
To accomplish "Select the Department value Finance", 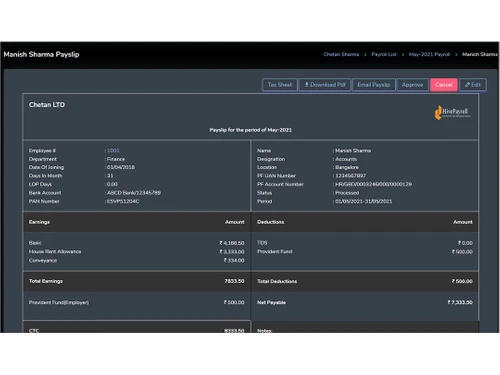I will 116,159.
